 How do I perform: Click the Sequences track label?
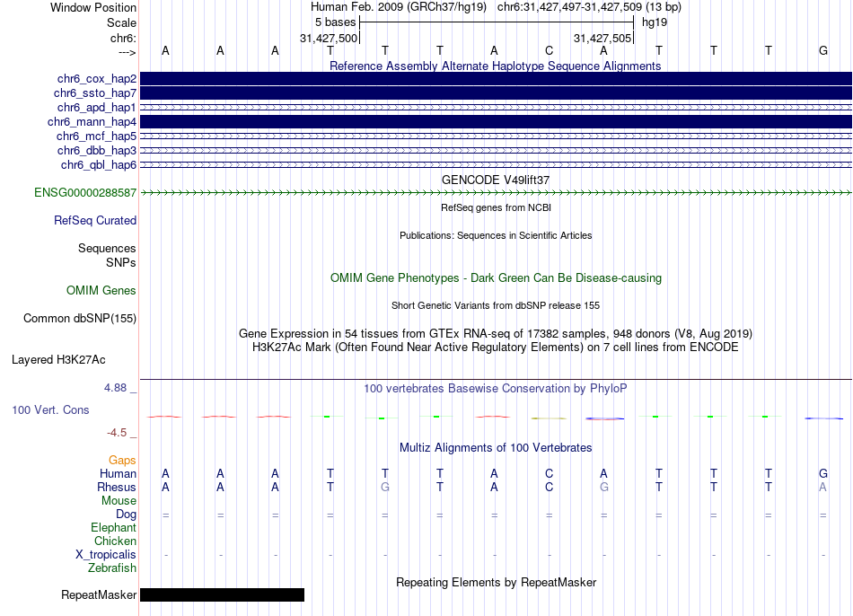point(107,248)
